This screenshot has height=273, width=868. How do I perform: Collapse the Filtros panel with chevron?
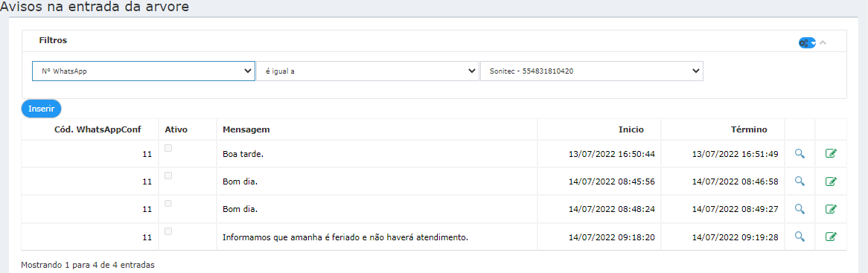(823, 42)
